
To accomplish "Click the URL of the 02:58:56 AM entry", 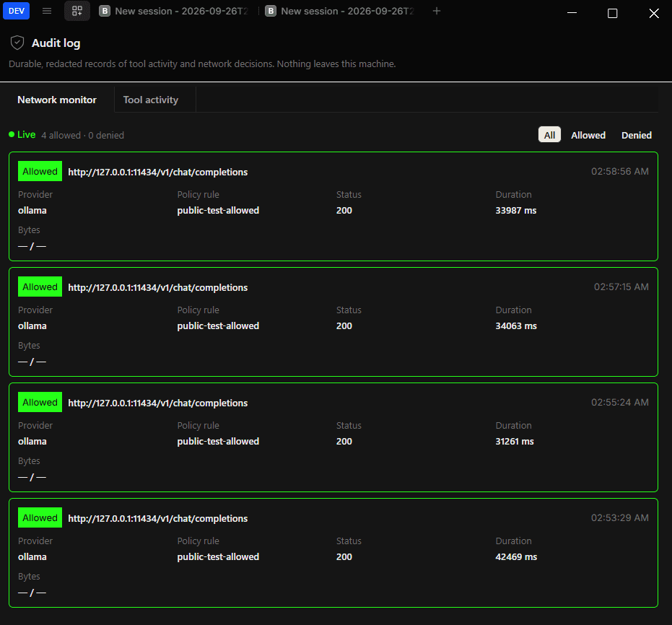I will 157,172.
